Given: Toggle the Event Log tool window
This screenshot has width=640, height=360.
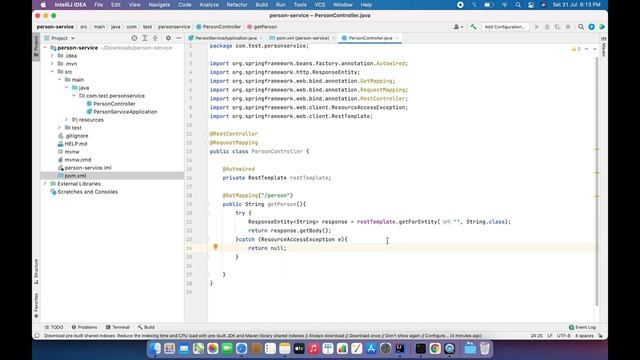Looking at the screenshot, I should [x=582, y=327].
